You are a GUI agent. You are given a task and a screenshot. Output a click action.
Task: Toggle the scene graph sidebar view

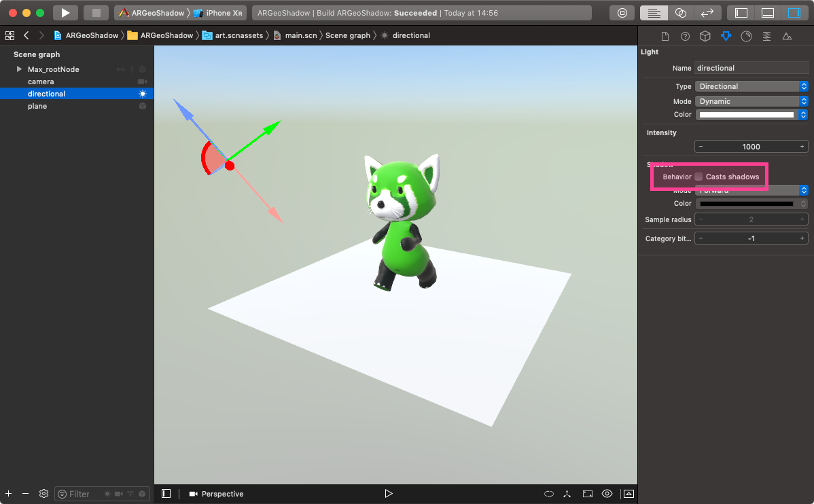(x=166, y=494)
